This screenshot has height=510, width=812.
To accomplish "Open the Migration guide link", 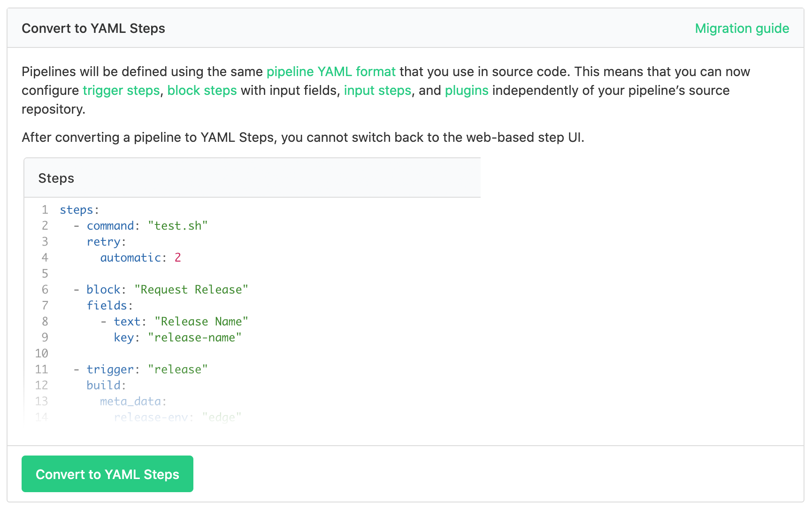I will tap(742, 28).
